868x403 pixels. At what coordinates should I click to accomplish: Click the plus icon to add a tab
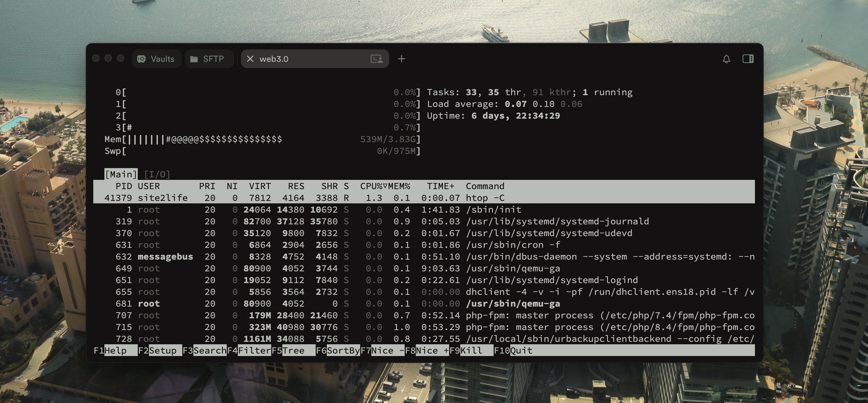pyautogui.click(x=401, y=59)
